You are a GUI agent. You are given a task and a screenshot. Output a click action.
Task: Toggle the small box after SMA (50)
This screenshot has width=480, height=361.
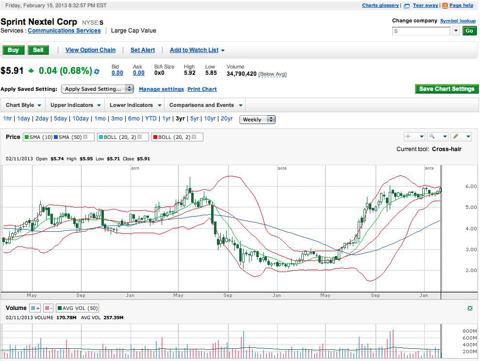85,137
